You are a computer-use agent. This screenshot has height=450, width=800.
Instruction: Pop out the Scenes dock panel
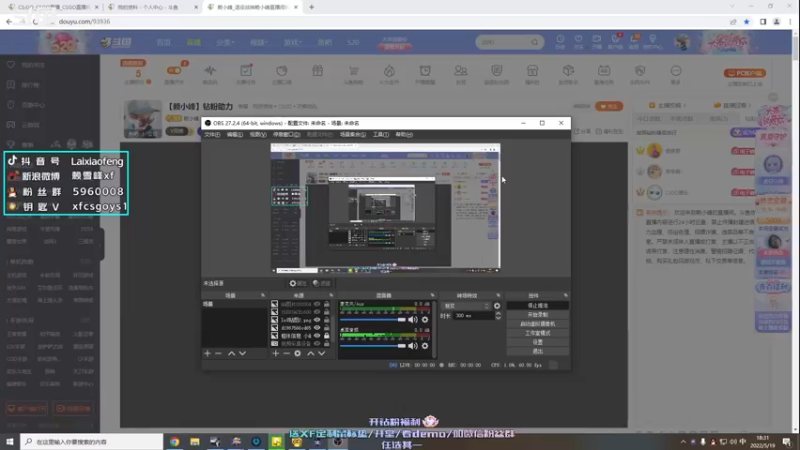point(263,295)
